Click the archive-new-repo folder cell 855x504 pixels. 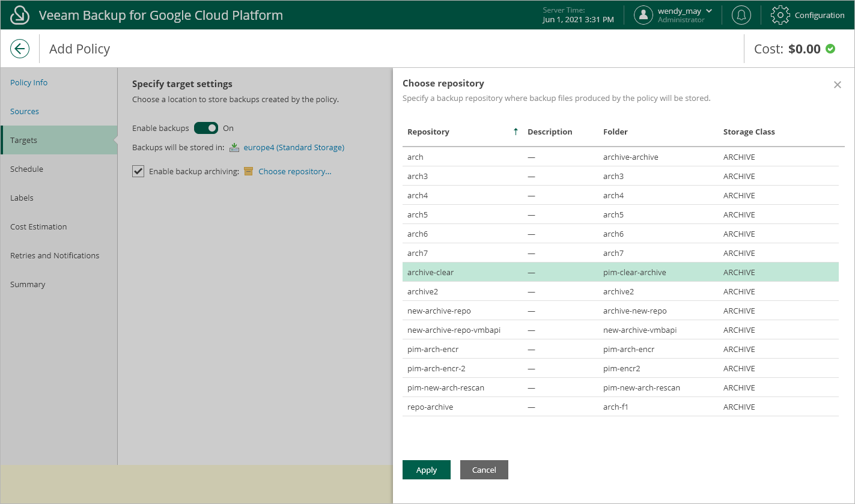635,311
